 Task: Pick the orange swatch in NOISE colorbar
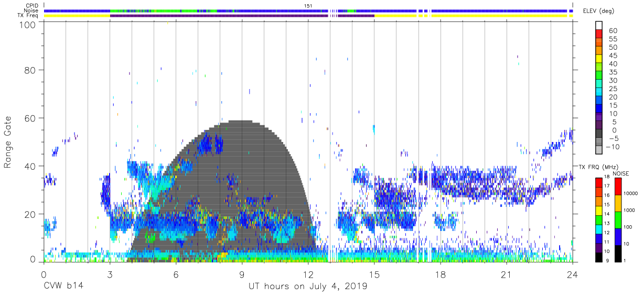pos(618,203)
